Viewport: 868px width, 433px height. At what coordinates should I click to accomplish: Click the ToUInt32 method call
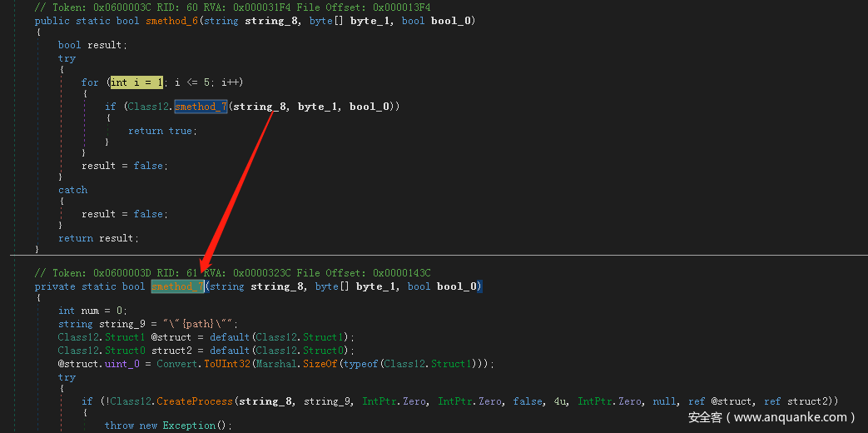click(226, 364)
